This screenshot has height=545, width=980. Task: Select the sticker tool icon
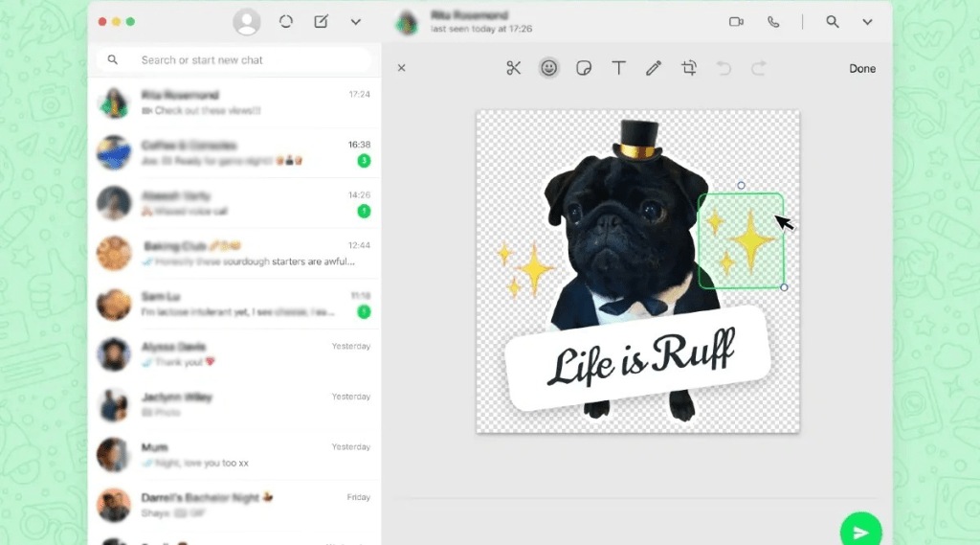click(584, 68)
